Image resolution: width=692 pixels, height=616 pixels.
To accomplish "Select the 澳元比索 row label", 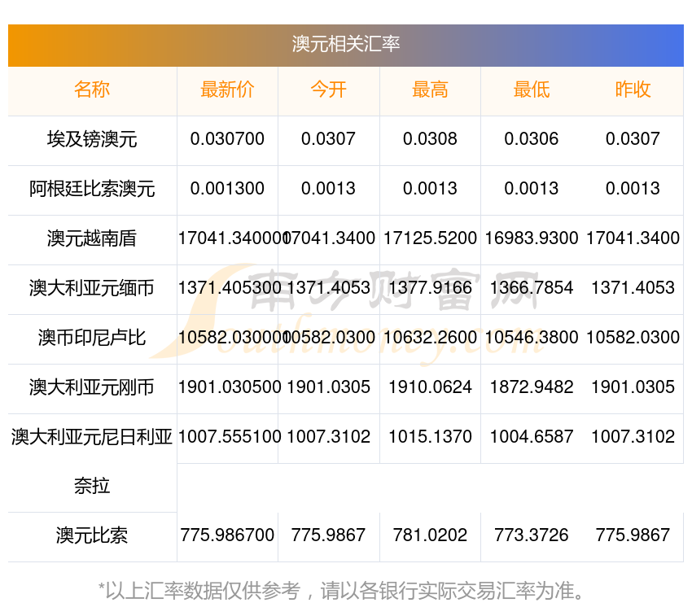I will 92,535.
